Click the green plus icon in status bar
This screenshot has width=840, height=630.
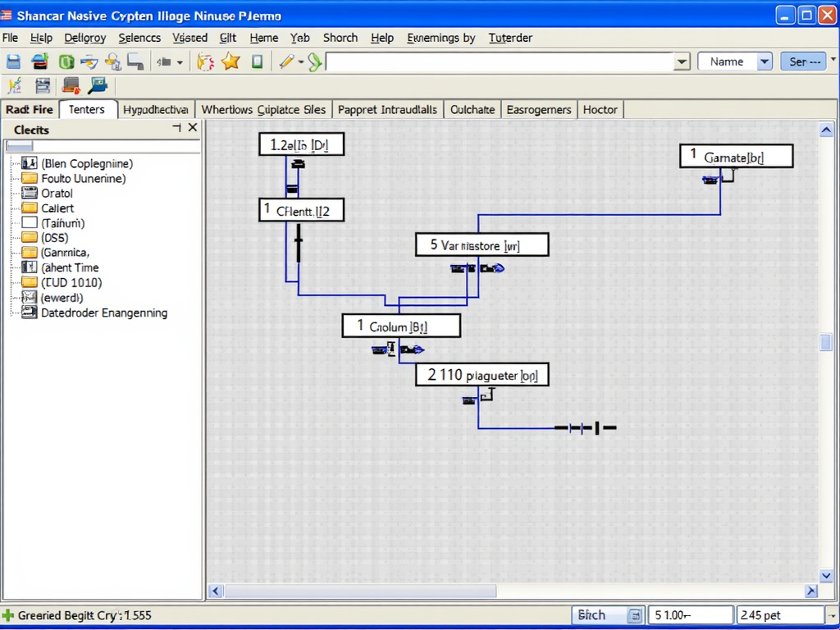tap(7, 615)
